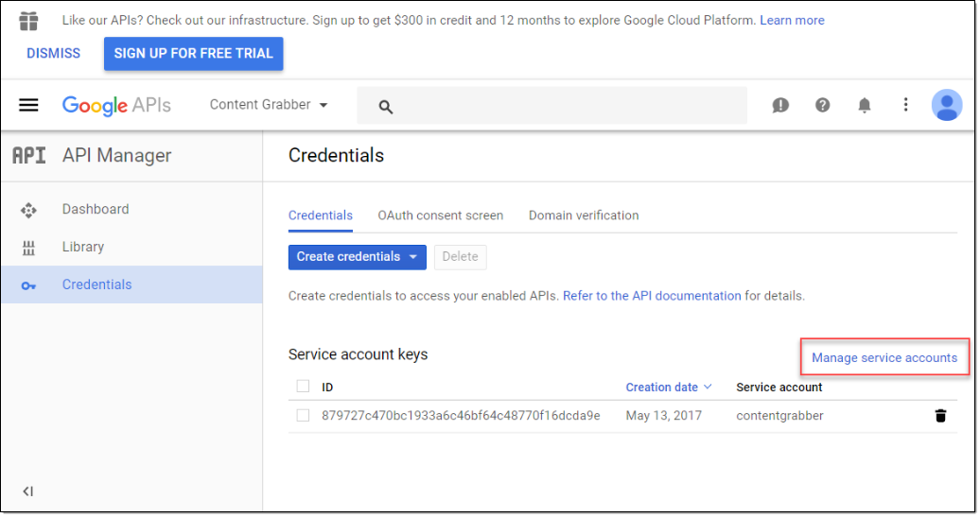Delete the contentgrabber key with trash icon
Screen dimensions: 980x517
click(940, 416)
